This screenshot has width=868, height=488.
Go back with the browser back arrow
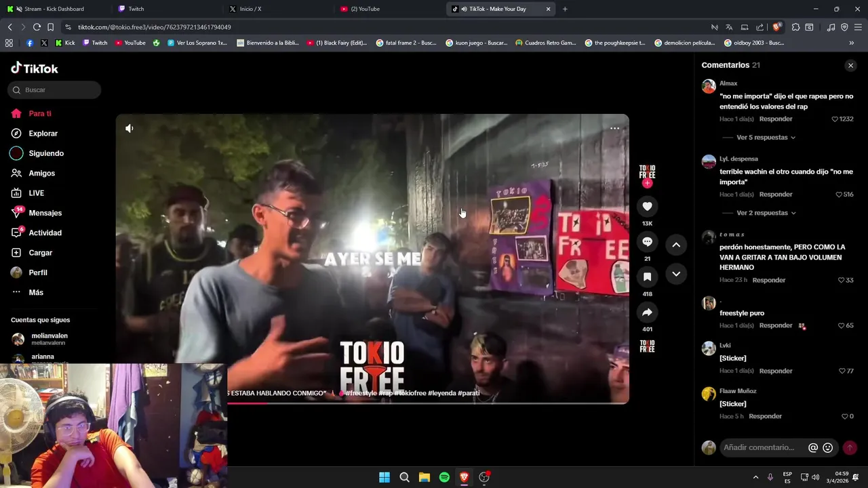9,27
